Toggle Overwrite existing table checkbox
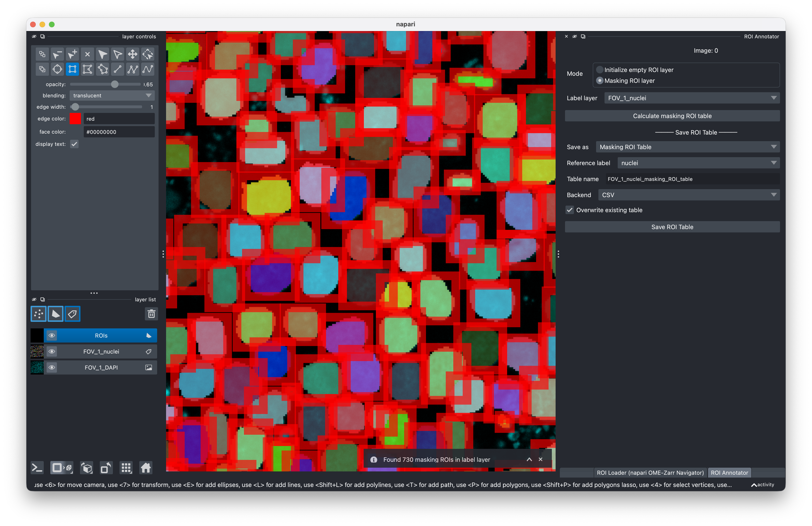Screen dimensions: 812x526 click(570, 210)
